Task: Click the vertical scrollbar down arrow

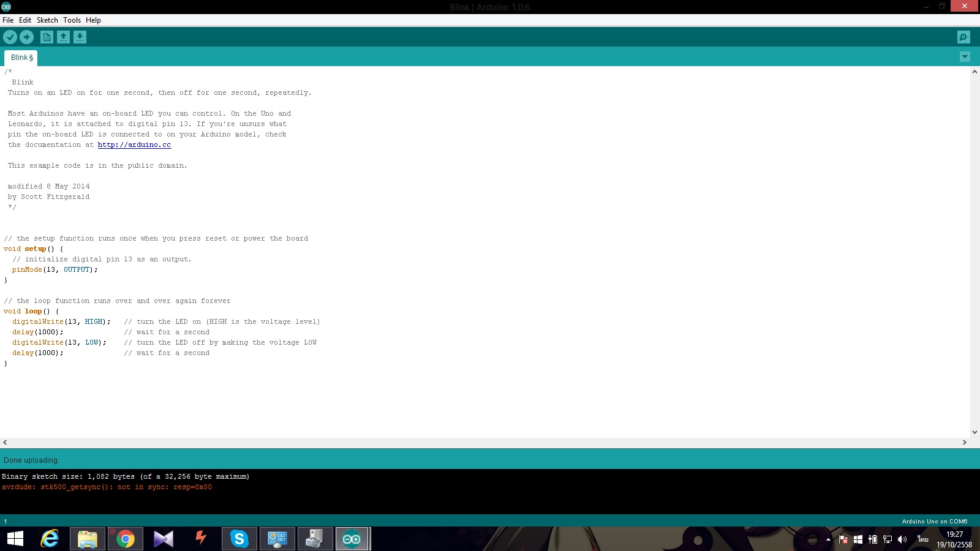Action: coord(974,432)
